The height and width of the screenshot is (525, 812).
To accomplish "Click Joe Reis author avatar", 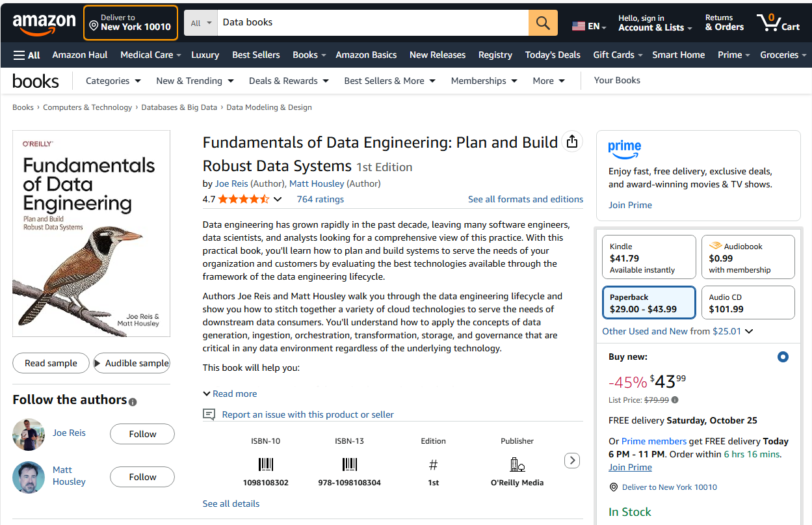I will [29, 435].
